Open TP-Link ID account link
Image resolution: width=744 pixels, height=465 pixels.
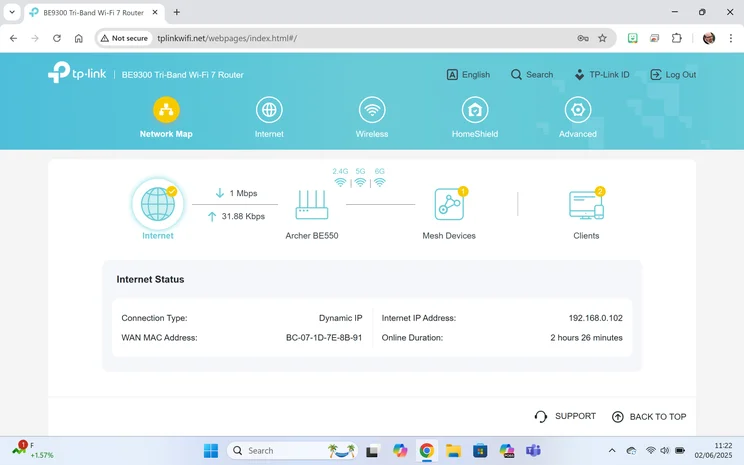tap(601, 75)
